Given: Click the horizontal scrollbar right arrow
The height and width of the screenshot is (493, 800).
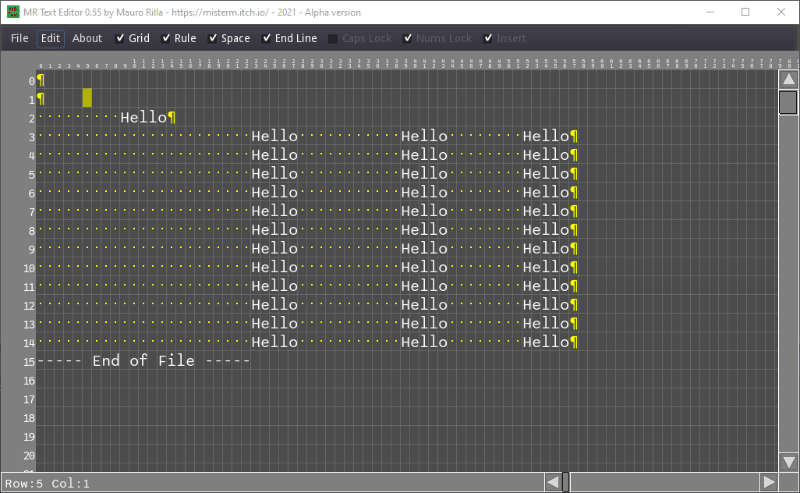Looking at the screenshot, I should point(768,482).
